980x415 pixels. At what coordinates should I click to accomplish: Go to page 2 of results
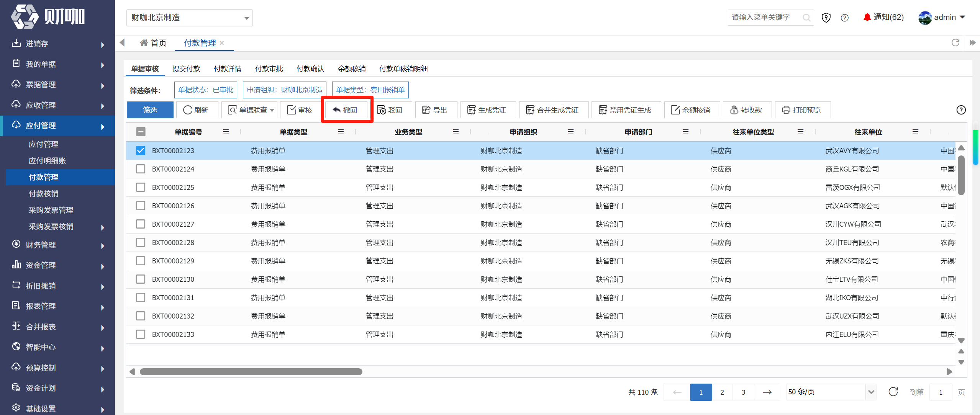click(x=722, y=392)
